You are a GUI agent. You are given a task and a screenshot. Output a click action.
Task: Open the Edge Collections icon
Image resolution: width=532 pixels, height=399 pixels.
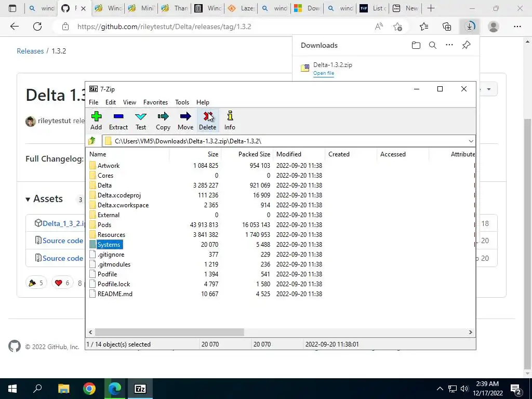pyautogui.click(x=447, y=26)
